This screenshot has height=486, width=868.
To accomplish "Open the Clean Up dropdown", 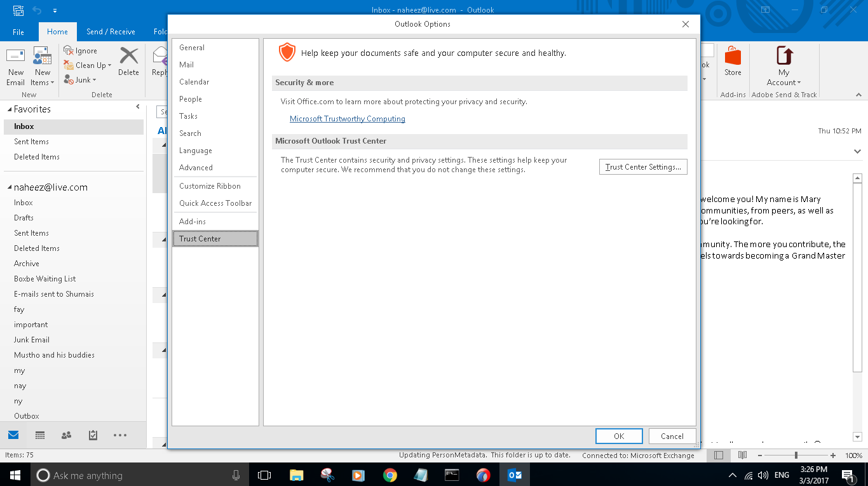I will click(88, 65).
